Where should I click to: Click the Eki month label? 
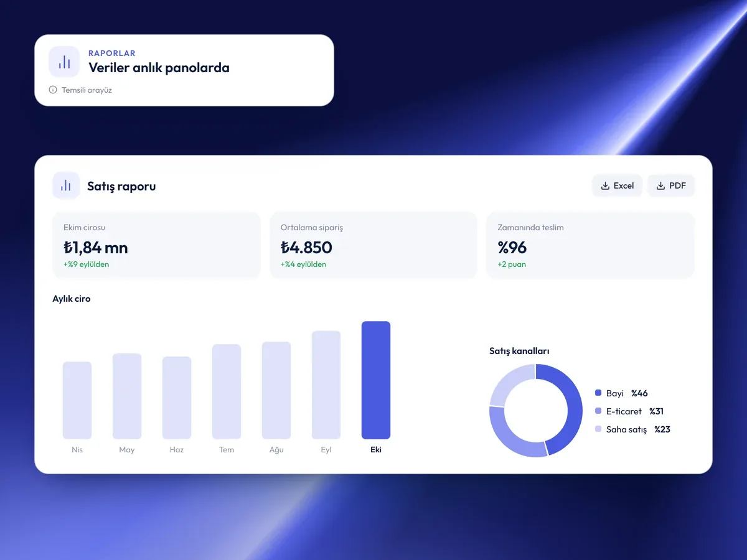point(376,449)
